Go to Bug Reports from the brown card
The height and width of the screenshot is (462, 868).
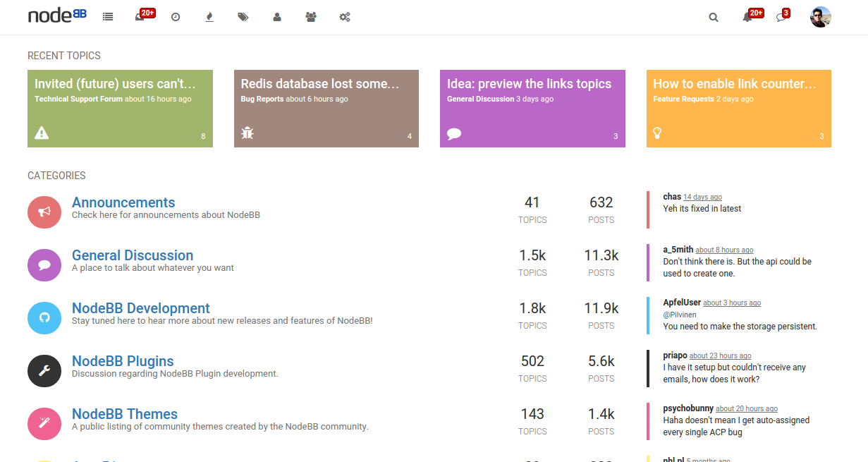tap(262, 99)
